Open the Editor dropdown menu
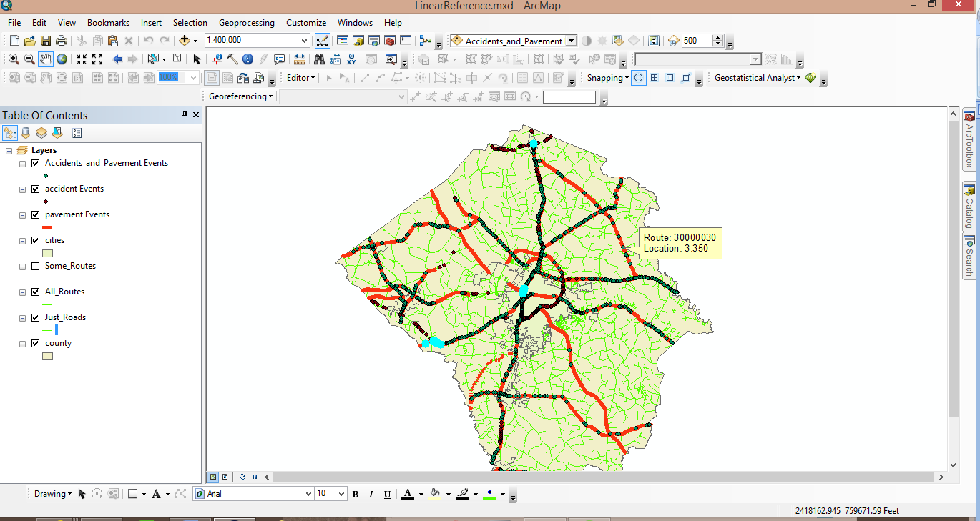 300,78
